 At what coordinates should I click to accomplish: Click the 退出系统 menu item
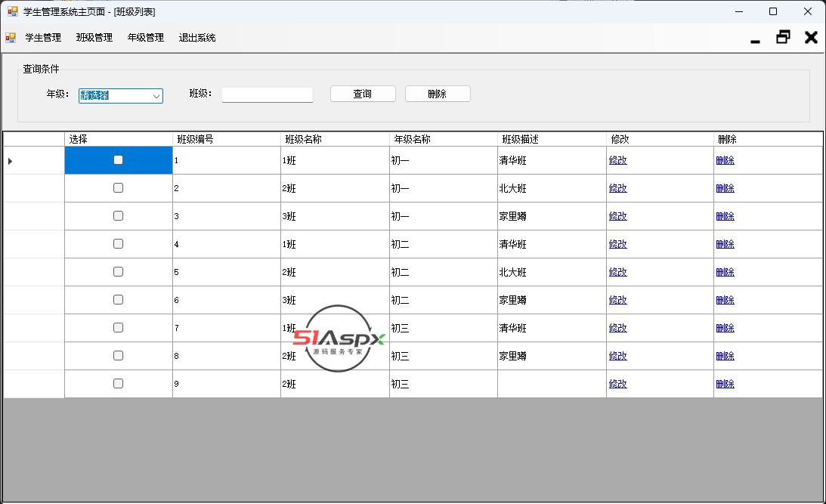click(x=197, y=38)
